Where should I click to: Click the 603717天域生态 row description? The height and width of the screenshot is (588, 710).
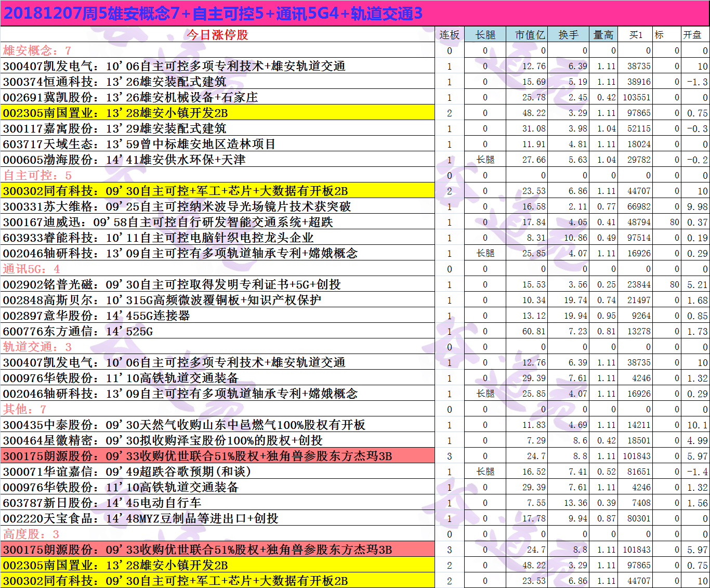point(139,144)
